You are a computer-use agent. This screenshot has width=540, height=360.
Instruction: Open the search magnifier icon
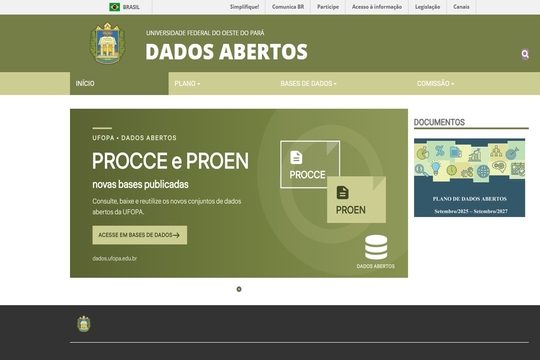point(525,54)
